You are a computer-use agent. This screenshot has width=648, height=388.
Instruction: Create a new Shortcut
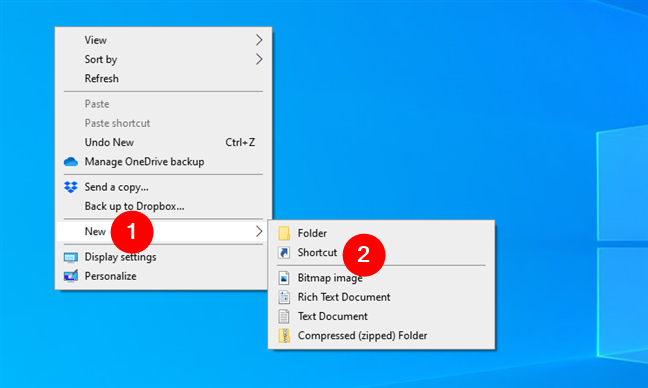point(381,252)
